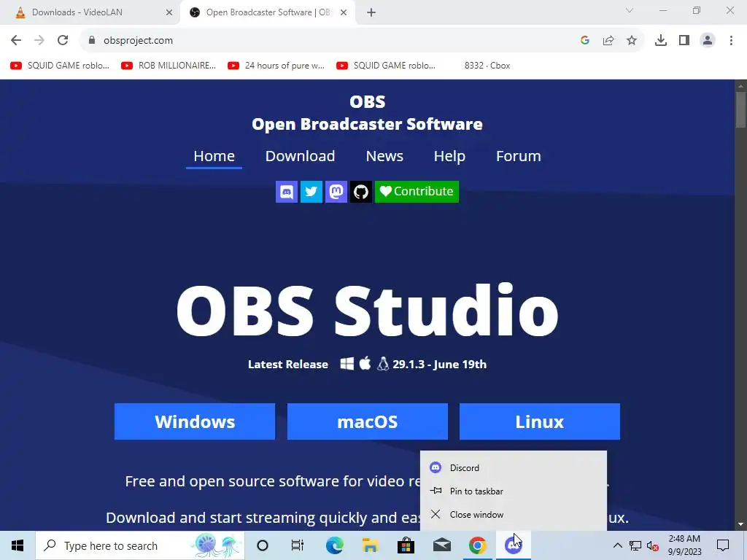Open the Mail app from taskbar

[441, 545]
